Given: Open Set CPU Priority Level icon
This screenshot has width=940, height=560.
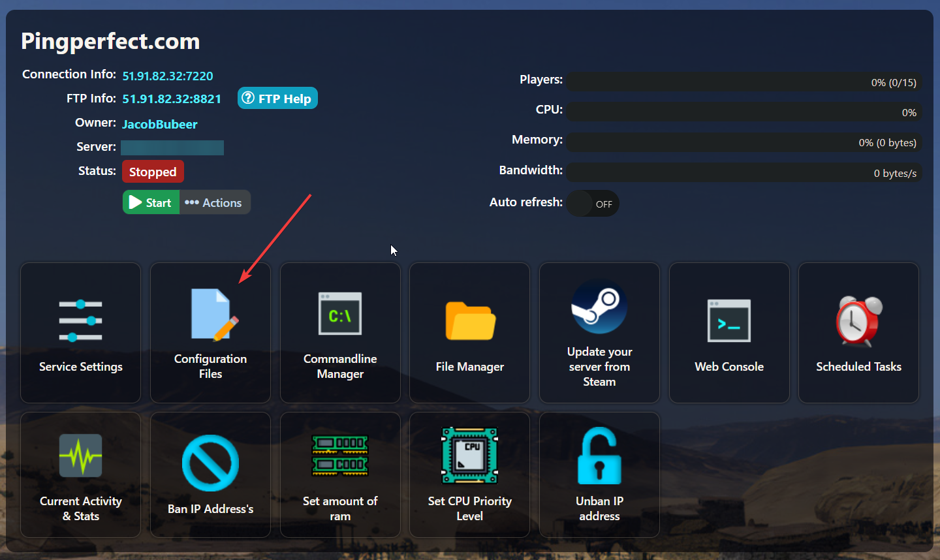Looking at the screenshot, I should point(470,456).
